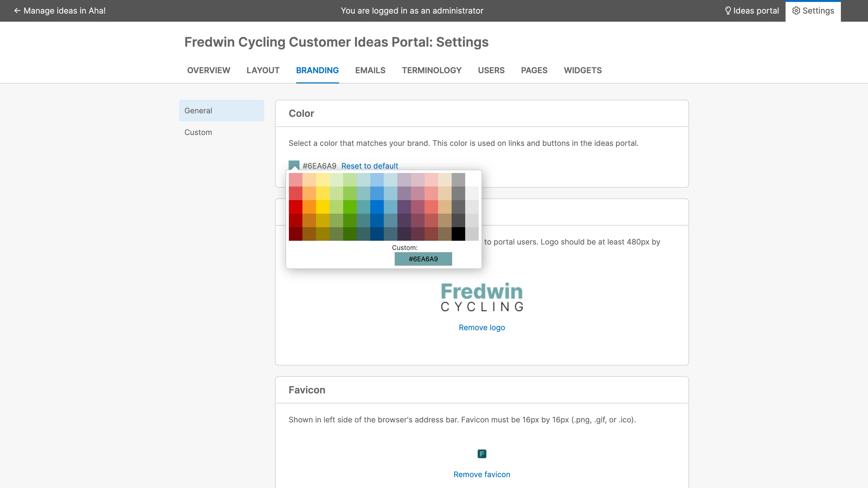Remove the Fredwin Cycling logo
The image size is (868, 488).
481,327
